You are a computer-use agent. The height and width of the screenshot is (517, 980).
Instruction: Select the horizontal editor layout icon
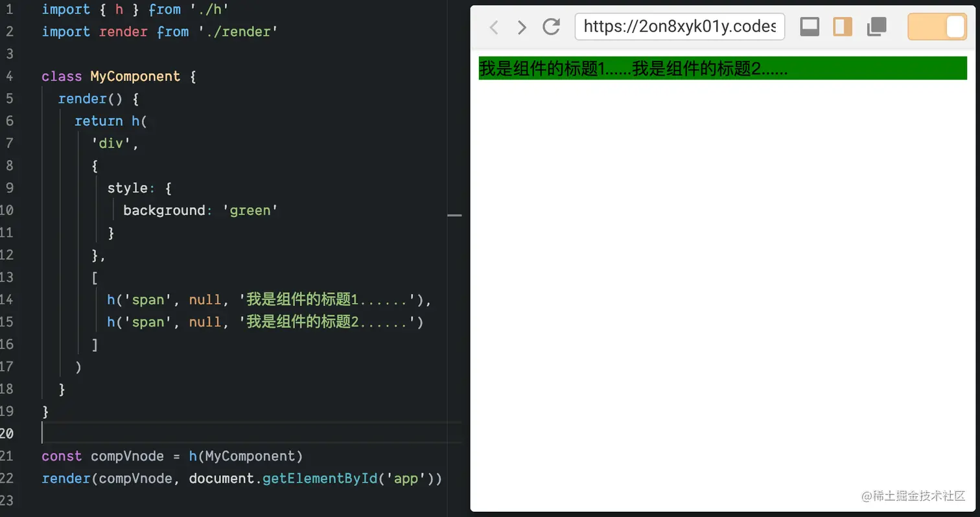point(809,27)
